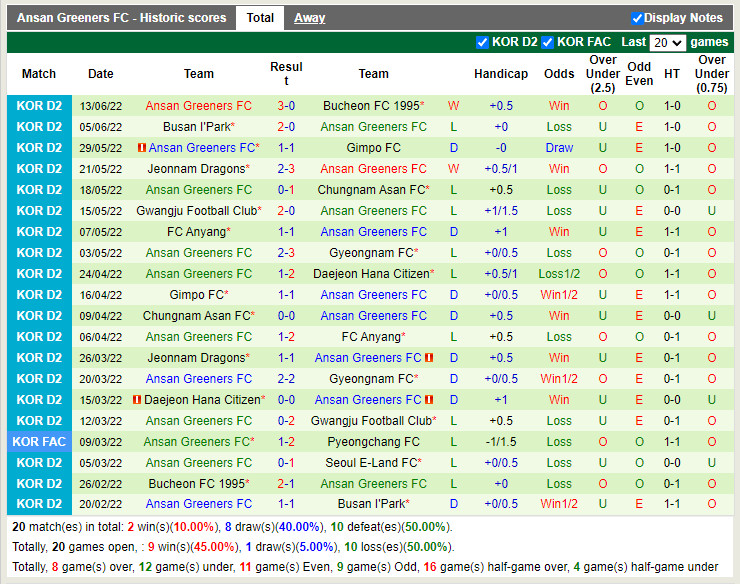740x584 pixels.
Task: Open Ansan Greeners FC on 06/04/22 row
Action: click(x=199, y=337)
